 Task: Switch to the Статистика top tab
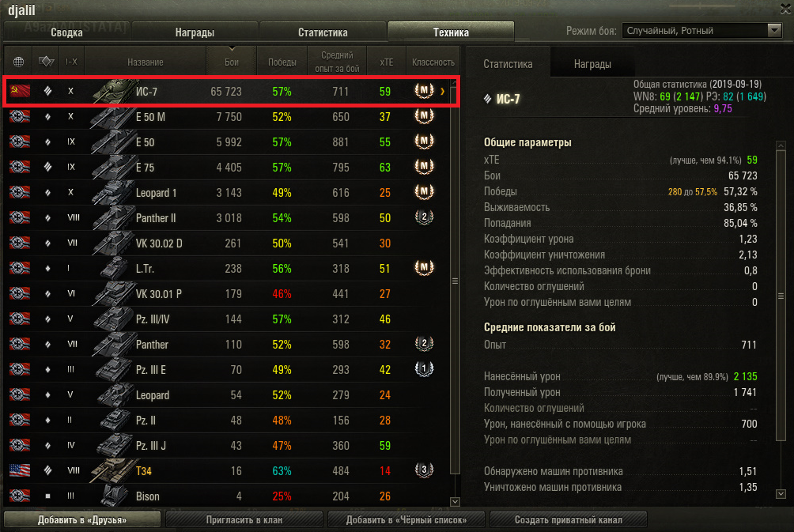323,32
